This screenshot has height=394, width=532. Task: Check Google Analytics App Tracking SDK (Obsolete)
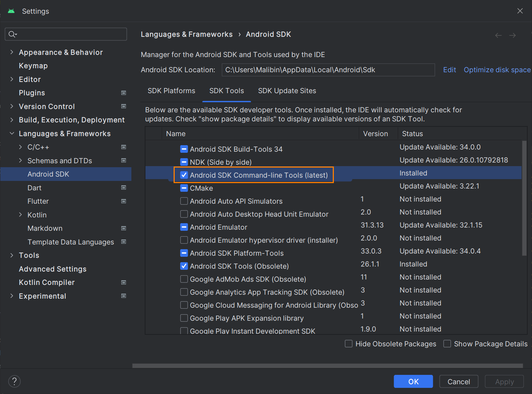[184, 292]
